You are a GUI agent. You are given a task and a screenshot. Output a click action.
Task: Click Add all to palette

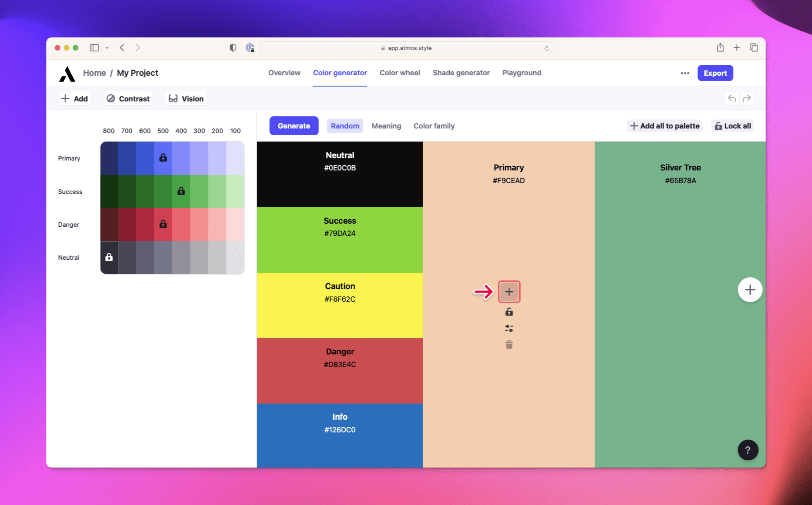tap(664, 126)
